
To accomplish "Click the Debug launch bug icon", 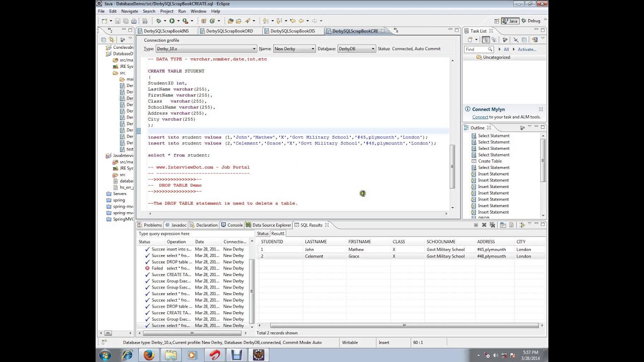I will click(x=158, y=21).
